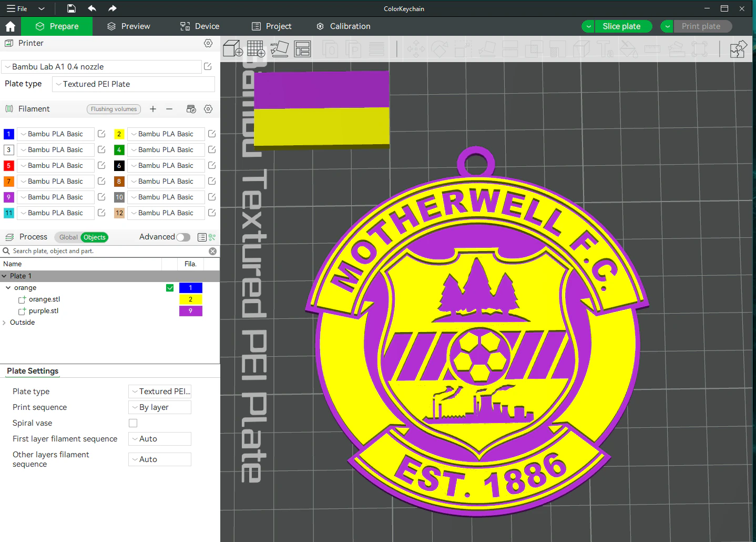Open Flushing volumes settings
The image size is (756, 542).
[114, 109]
